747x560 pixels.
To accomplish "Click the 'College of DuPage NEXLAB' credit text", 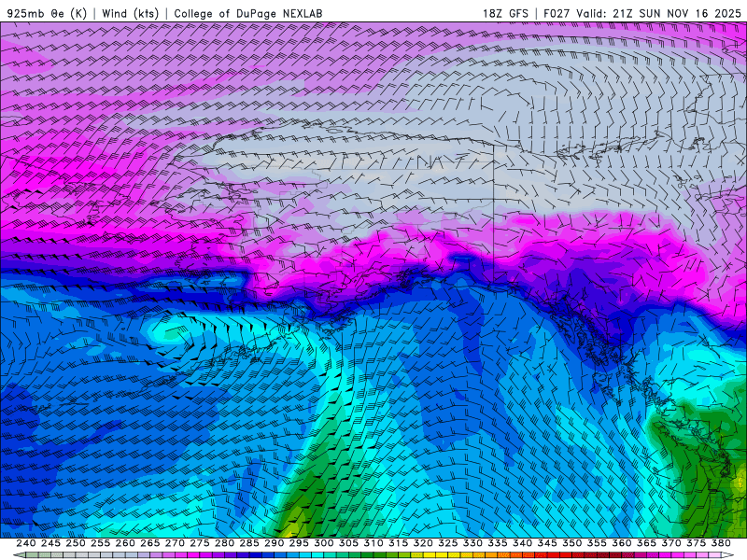I will 248,13.
